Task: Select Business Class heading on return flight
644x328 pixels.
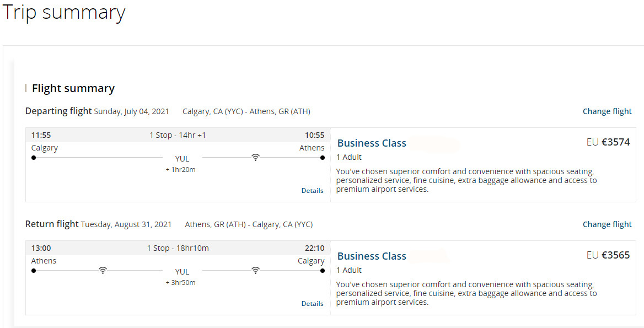Action: tap(372, 256)
